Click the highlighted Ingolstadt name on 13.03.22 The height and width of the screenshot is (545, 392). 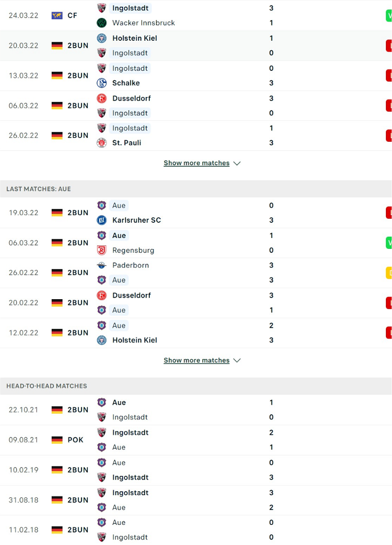(130, 68)
